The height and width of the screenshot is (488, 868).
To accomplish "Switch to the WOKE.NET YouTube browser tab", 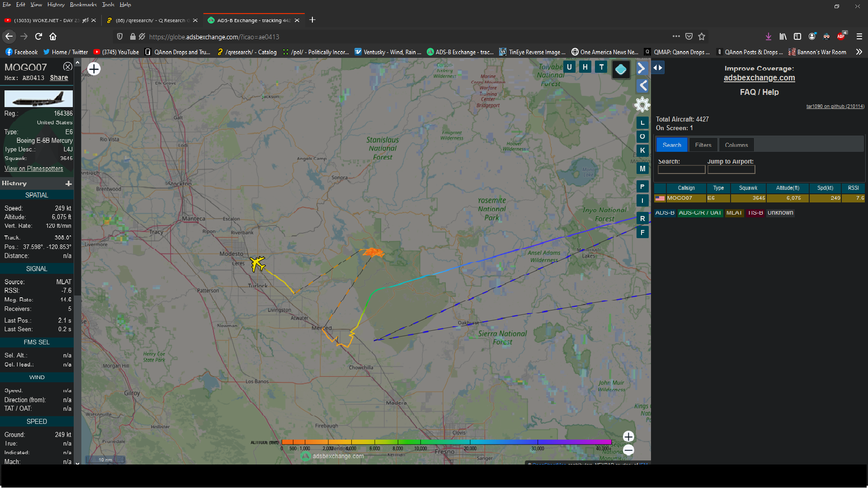I will point(47,20).
